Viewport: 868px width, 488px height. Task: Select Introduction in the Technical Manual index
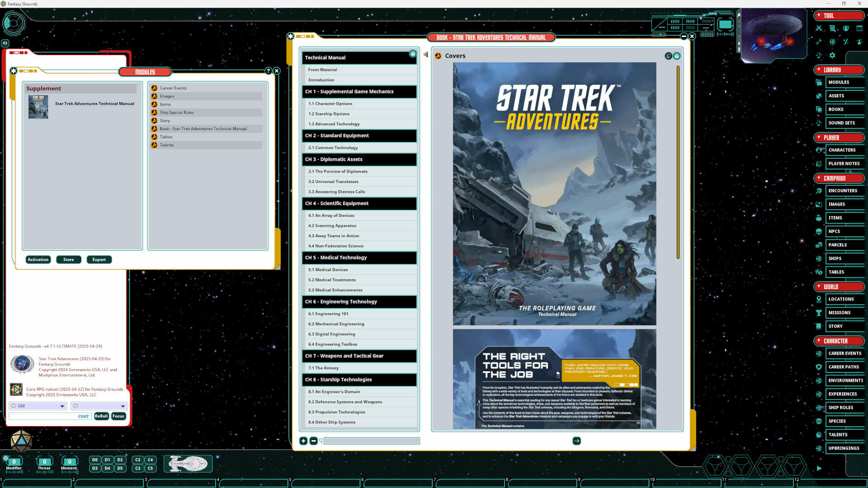click(321, 80)
